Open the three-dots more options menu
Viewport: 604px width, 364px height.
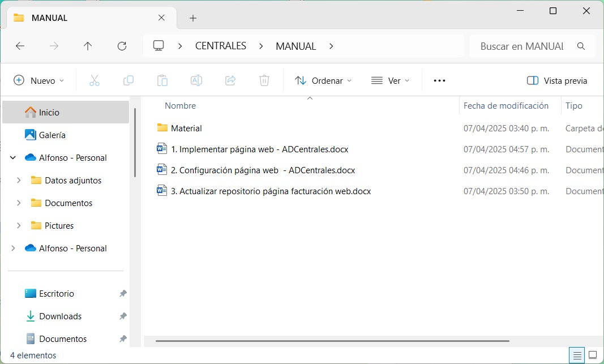point(439,80)
